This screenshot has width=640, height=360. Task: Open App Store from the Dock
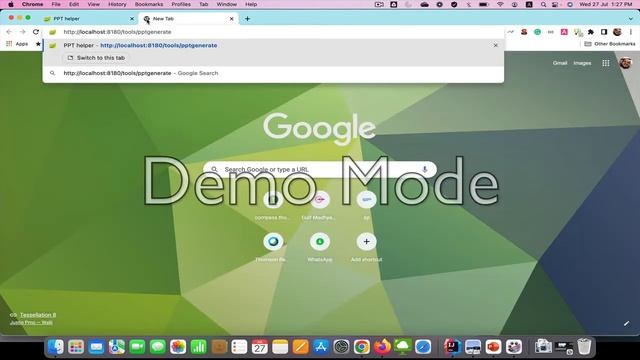pyautogui.click(x=321, y=347)
